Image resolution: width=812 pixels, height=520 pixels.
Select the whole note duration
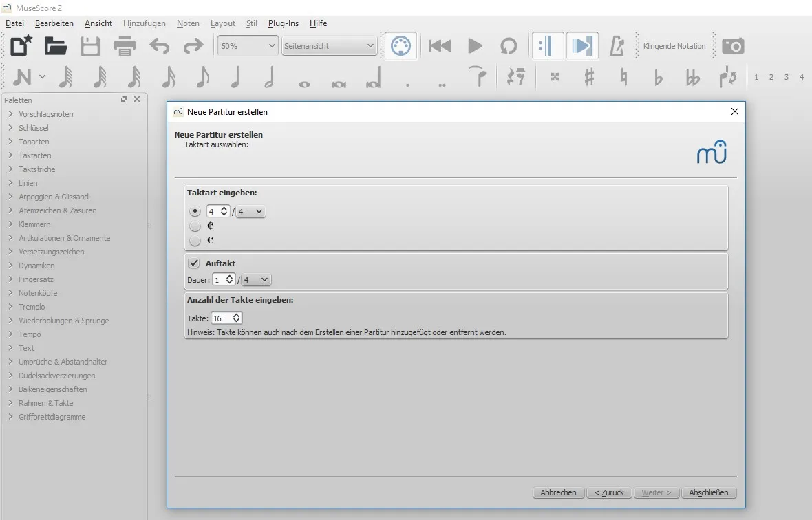[304, 84]
